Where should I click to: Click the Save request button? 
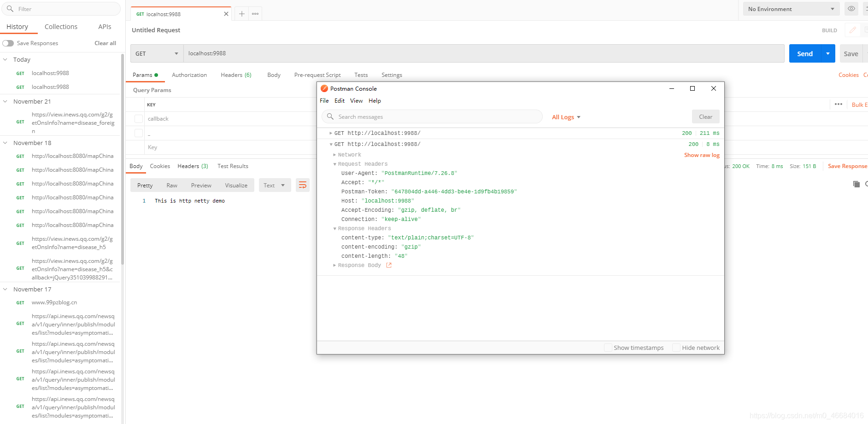coord(851,53)
